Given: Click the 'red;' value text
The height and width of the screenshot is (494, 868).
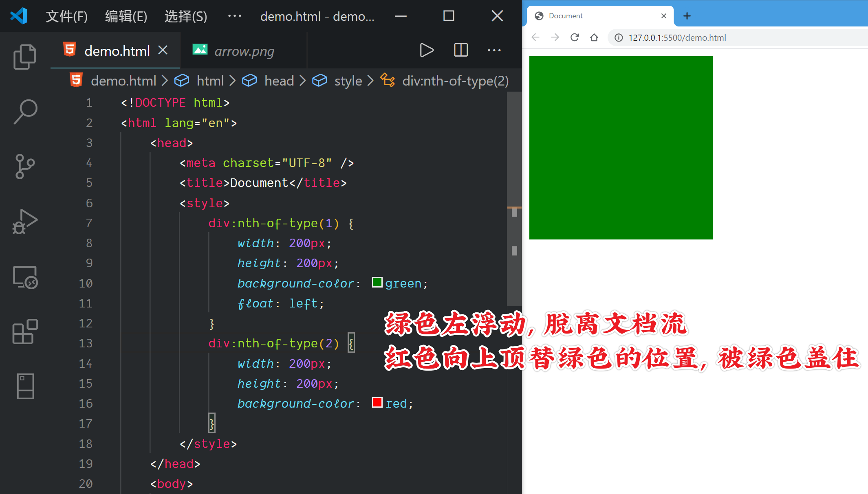Looking at the screenshot, I should click(x=399, y=404).
